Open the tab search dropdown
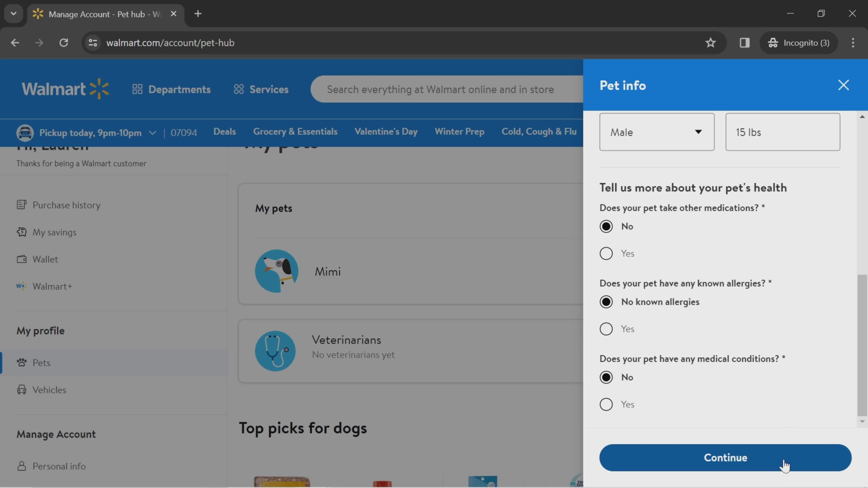The height and width of the screenshot is (488, 868). click(14, 14)
